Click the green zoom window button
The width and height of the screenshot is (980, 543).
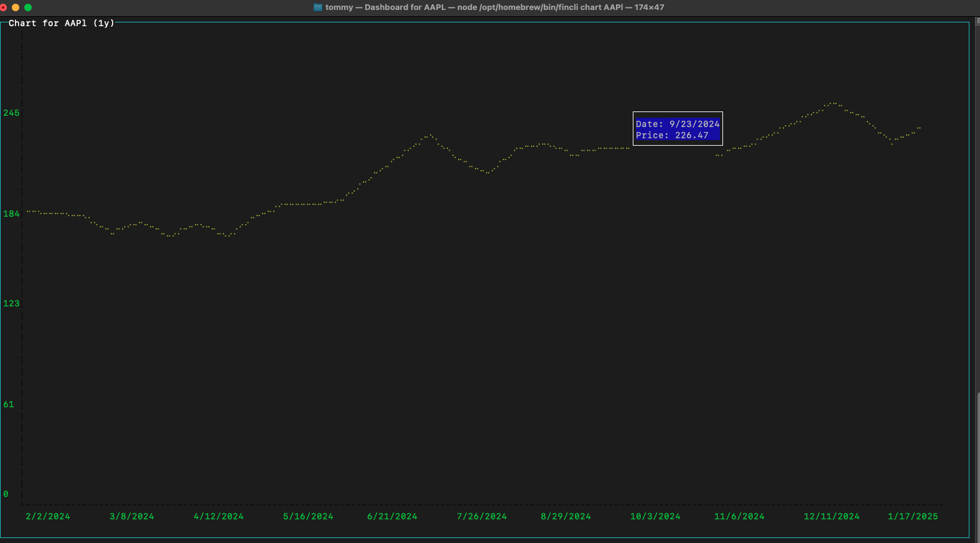(x=28, y=7)
